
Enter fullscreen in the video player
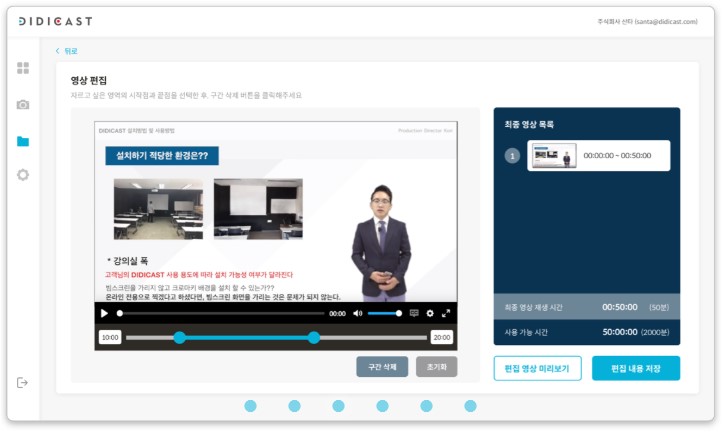pyautogui.click(x=446, y=314)
